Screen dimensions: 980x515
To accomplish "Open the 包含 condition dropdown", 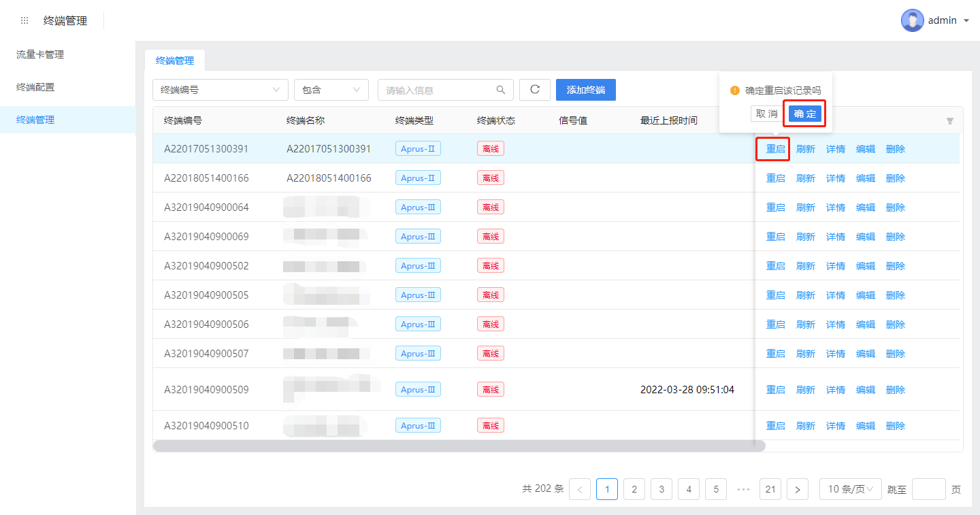I will [x=331, y=90].
